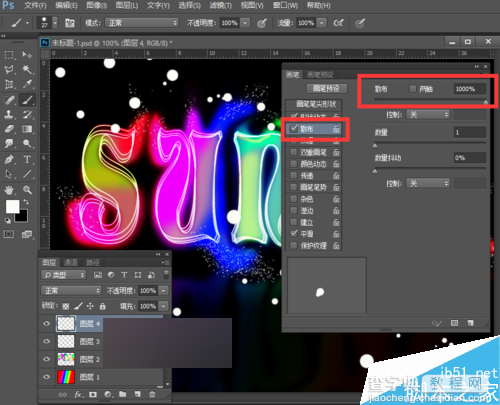Toggle the 散布 scattering checkbox
The image size is (500, 405).
294,129
